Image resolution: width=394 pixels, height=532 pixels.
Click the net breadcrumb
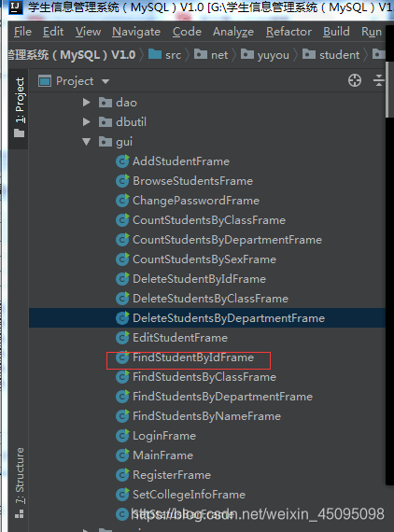pyautogui.click(x=211, y=55)
